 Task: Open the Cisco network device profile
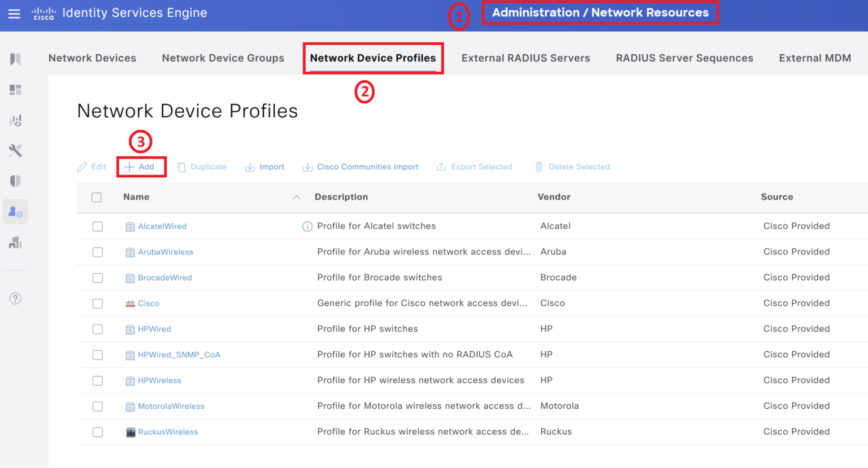148,303
